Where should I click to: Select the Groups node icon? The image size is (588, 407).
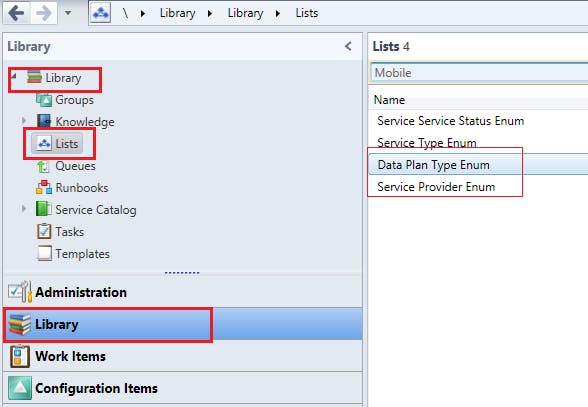[x=44, y=100]
